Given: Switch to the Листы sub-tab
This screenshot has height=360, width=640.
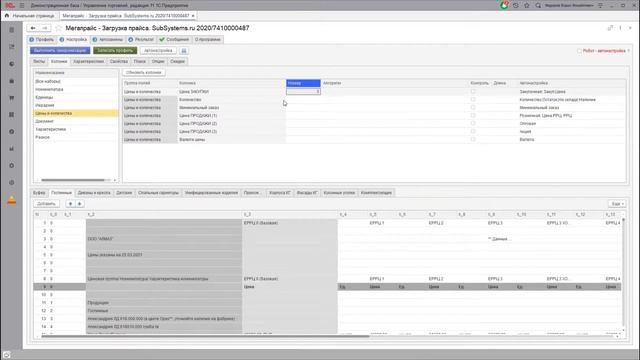Looking at the screenshot, I should (x=39, y=61).
